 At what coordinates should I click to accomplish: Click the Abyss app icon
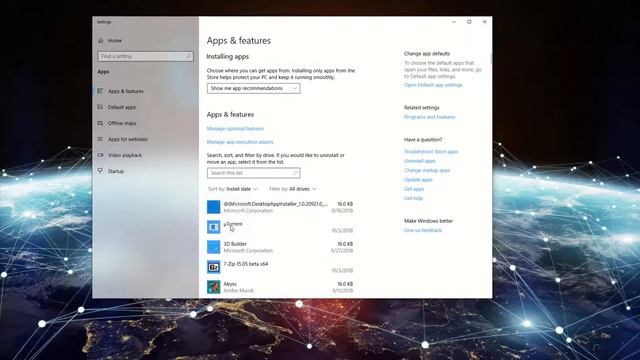click(213, 287)
